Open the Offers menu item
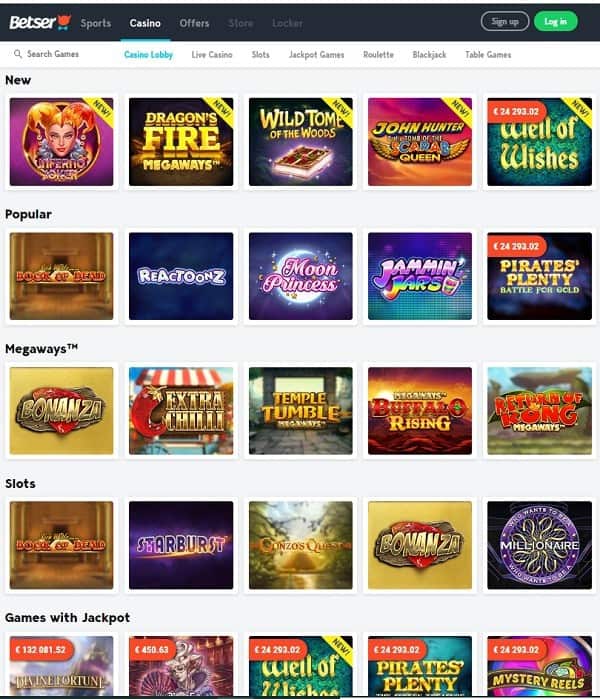This screenshot has height=699, width=600. (x=194, y=23)
